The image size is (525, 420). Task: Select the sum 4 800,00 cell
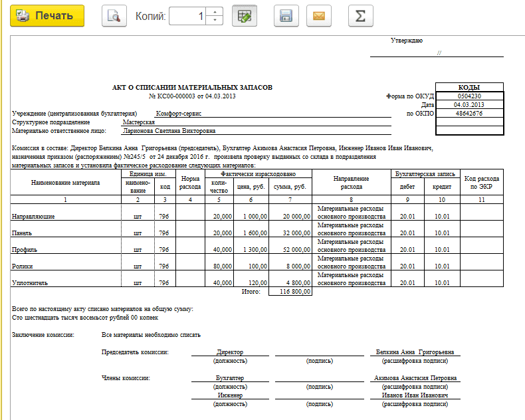[290, 278]
